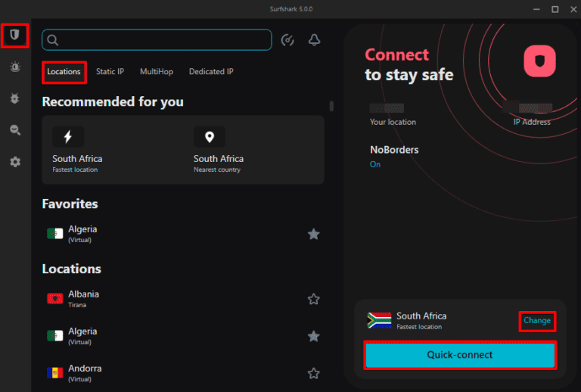Open the VPN shield sidebar icon
Viewport: 581px width, 392px height.
[x=14, y=35]
